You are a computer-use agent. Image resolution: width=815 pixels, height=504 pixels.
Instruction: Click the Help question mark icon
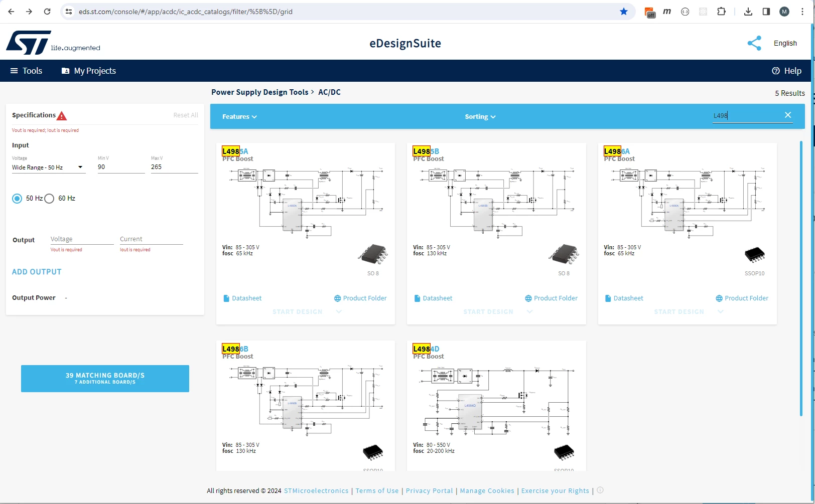776,71
